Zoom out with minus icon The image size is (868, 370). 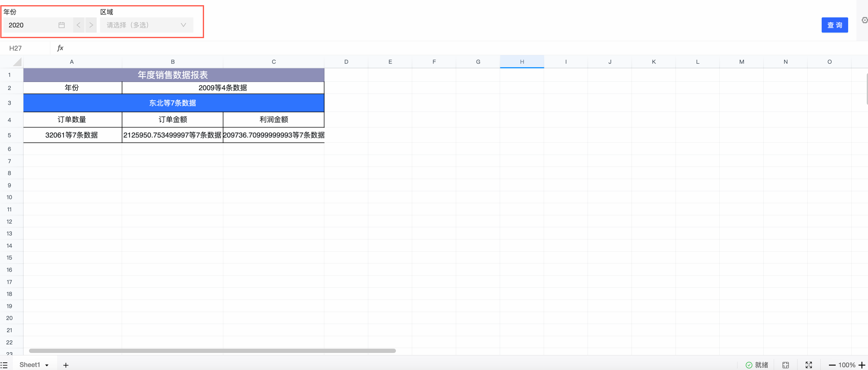832,365
